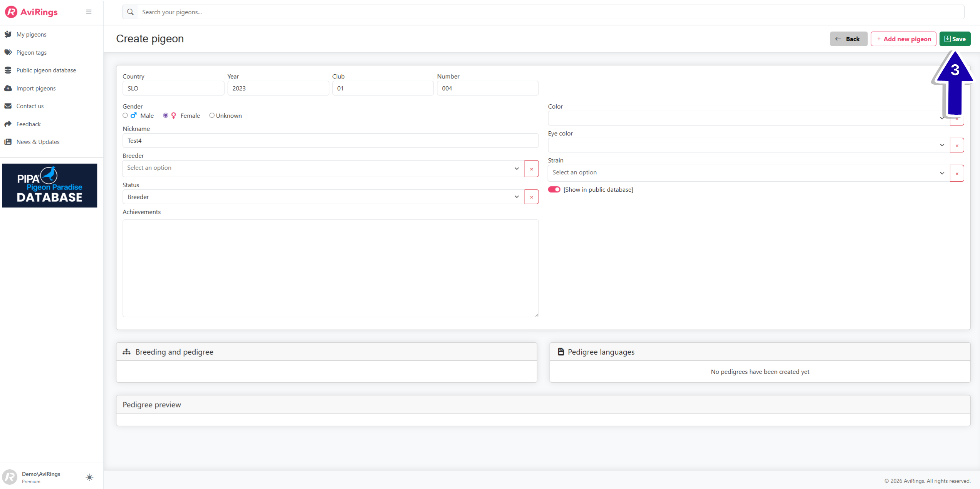Open the PIPA Pigeon Paradise banner

point(49,186)
